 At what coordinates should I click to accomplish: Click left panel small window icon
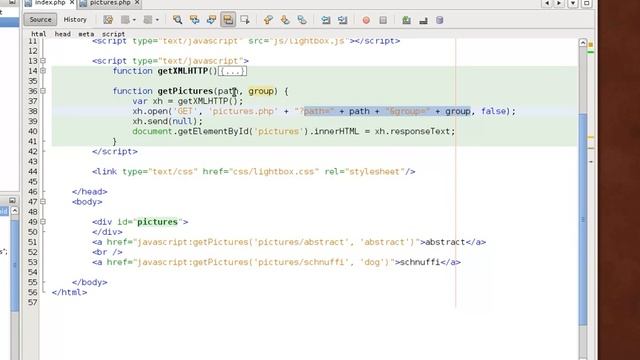(12, 200)
